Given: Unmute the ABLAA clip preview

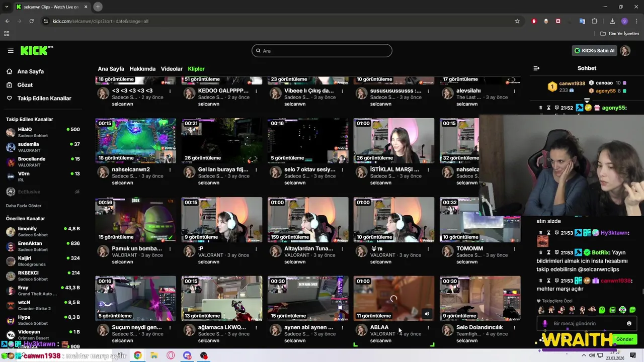Looking at the screenshot, I should tap(427, 314).
